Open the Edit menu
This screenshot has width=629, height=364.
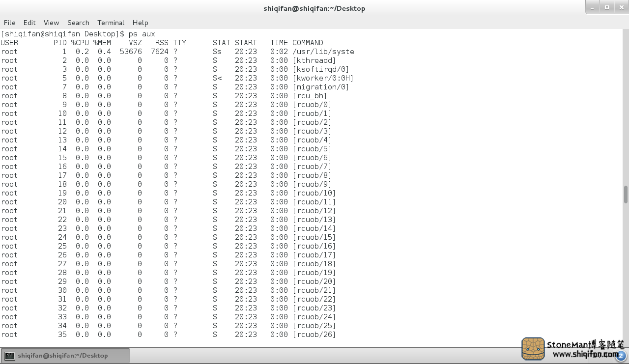tap(29, 23)
